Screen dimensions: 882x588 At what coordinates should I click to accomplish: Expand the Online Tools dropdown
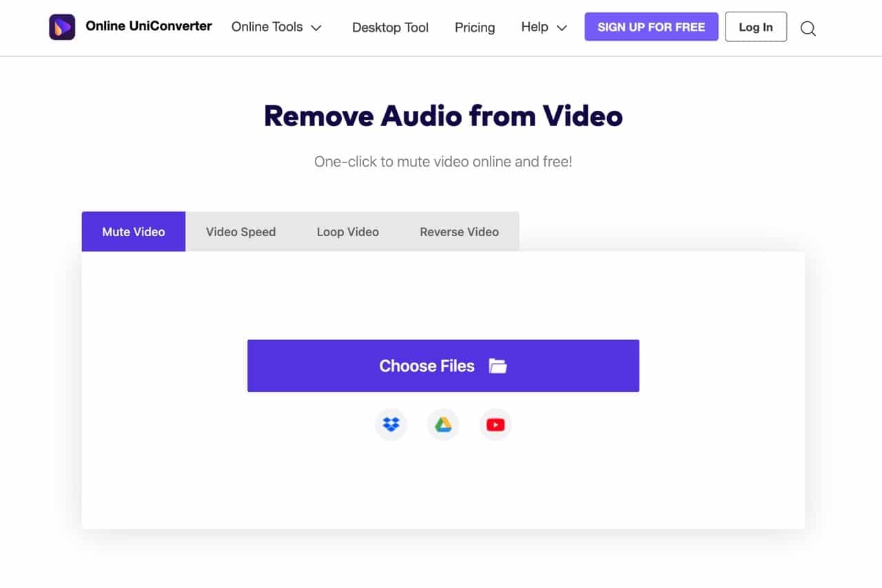(x=276, y=27)
